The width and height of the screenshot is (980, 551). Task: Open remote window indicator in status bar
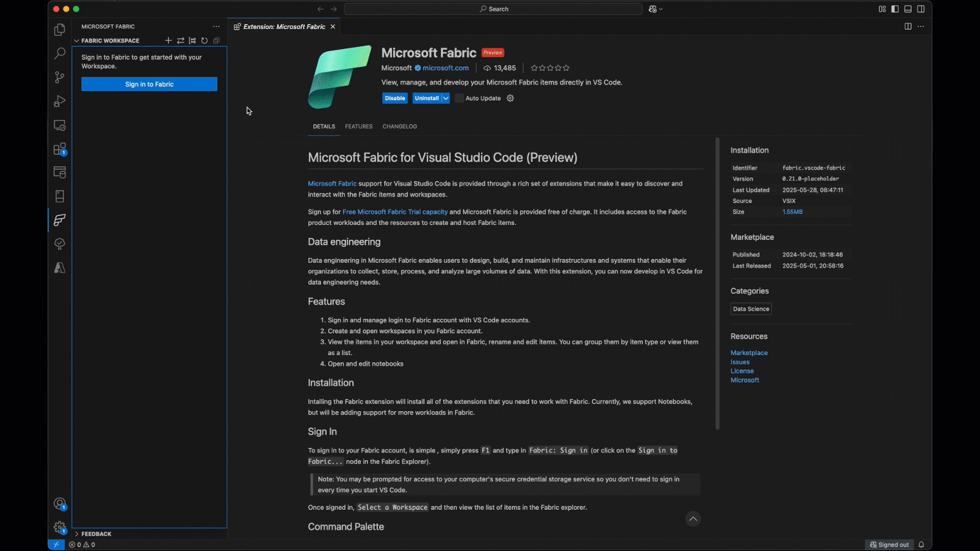(x=56, y=545)
